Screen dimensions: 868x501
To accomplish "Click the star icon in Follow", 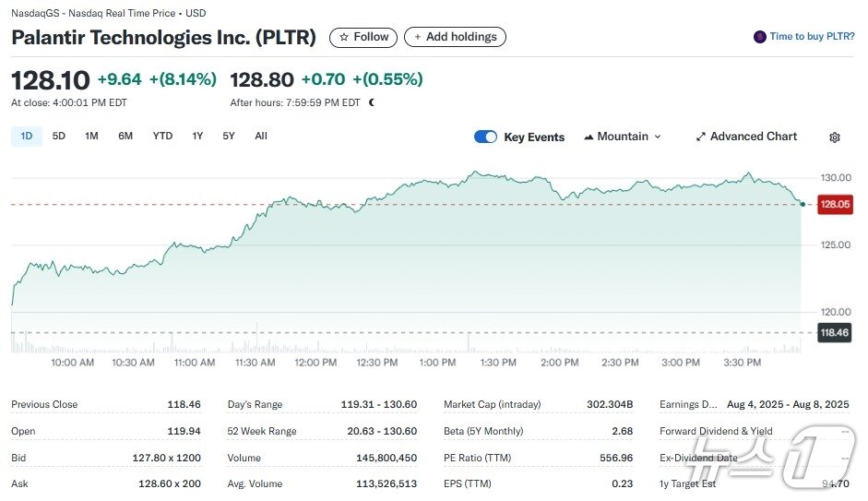I will [x=344, y=38].
